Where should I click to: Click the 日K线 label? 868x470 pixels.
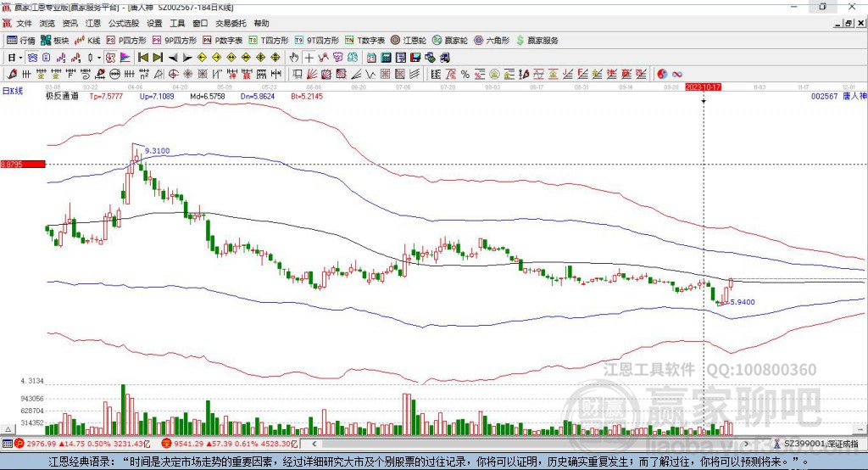click(12, 91)
